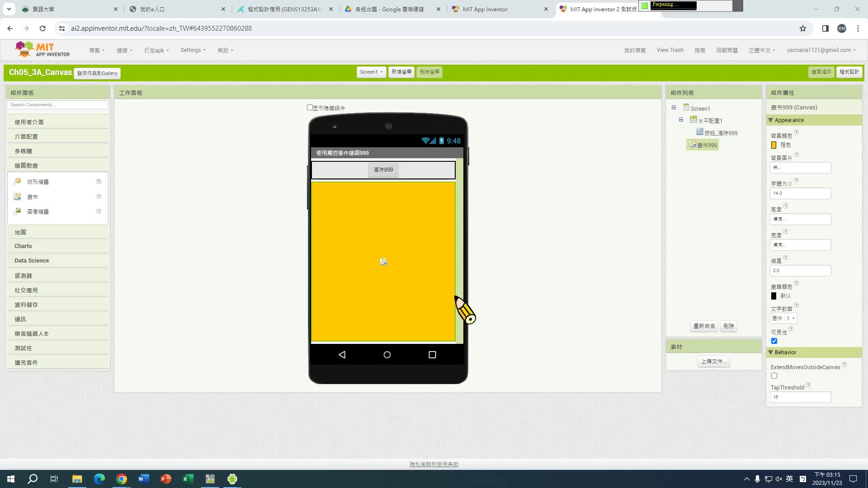Collapse the Appearance properties section
The image size is (868, 488).
(771, 120)
